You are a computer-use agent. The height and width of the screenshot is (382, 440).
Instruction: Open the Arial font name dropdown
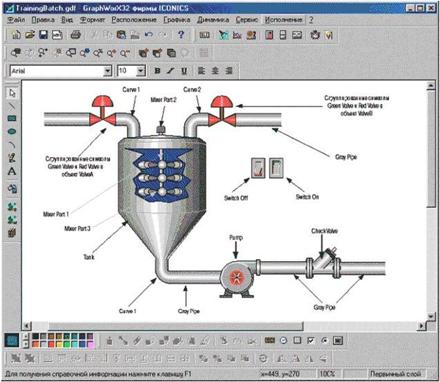click(107, 71)
